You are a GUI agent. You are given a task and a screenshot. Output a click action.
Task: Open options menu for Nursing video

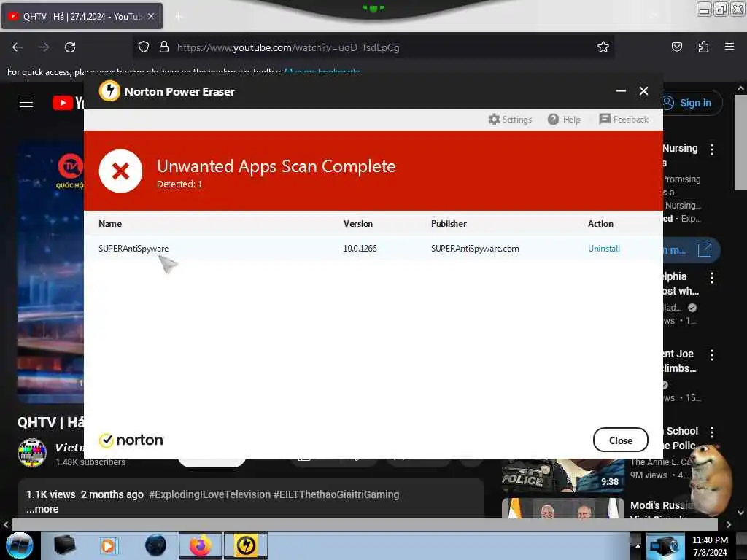(712, 149)
